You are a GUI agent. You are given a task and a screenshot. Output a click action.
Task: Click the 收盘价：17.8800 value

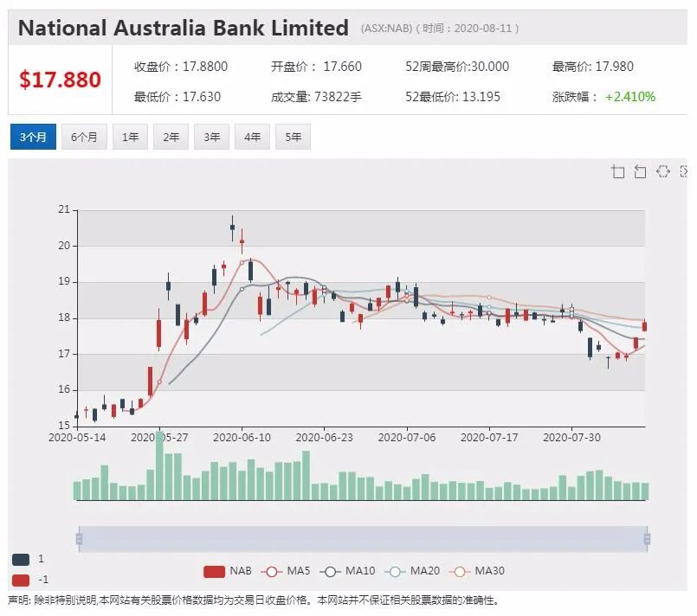[181, 67]
